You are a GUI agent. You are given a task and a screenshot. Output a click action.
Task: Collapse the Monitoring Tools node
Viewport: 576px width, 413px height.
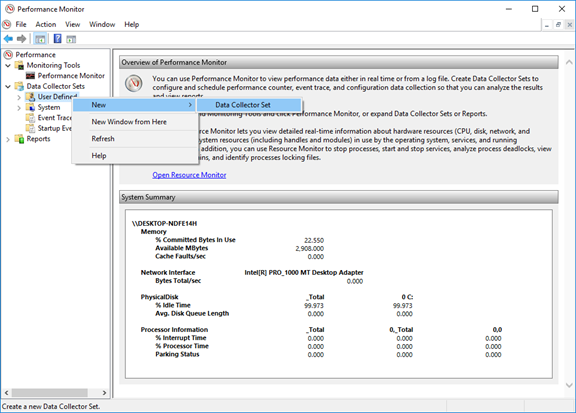[8, 65]
